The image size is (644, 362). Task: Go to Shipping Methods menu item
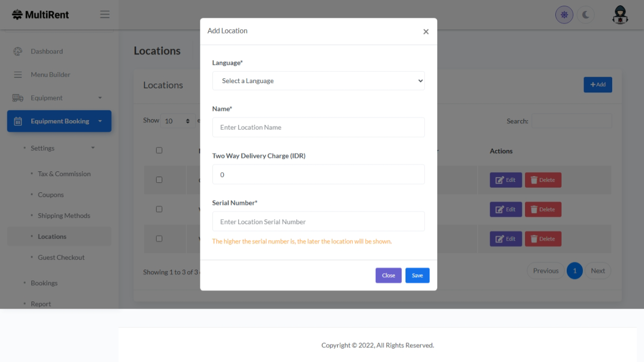[x=64, y=216]
